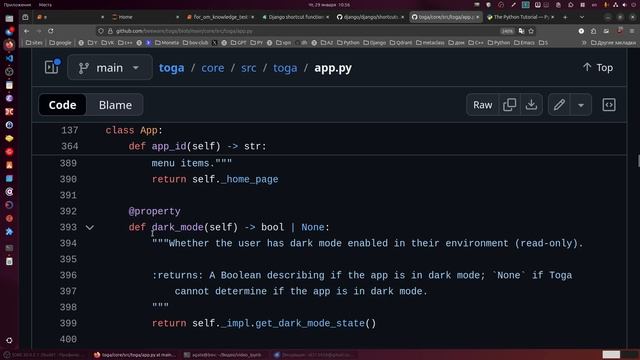Screen dimensions: 640x360
Task: Open the other bookmarks folder
Action: 613,42
